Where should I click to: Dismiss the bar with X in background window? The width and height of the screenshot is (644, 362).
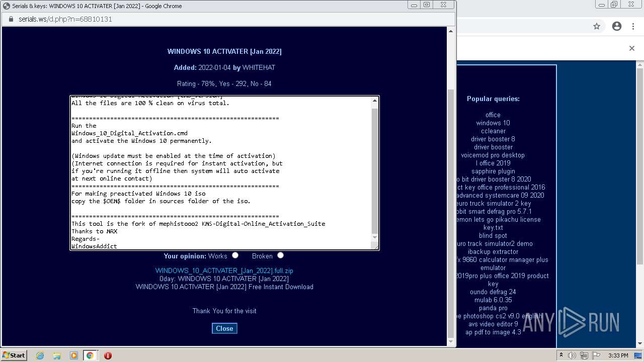pos(632,48)
